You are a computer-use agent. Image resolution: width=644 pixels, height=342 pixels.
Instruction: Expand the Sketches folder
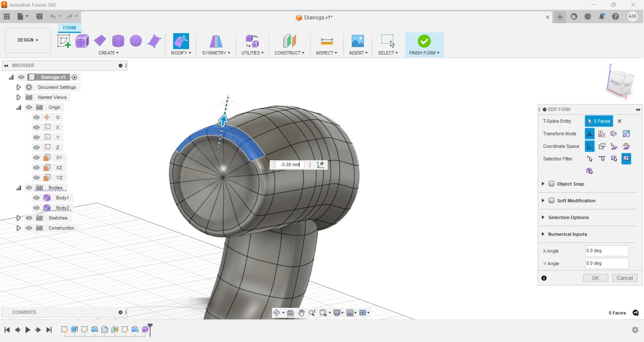18,218
